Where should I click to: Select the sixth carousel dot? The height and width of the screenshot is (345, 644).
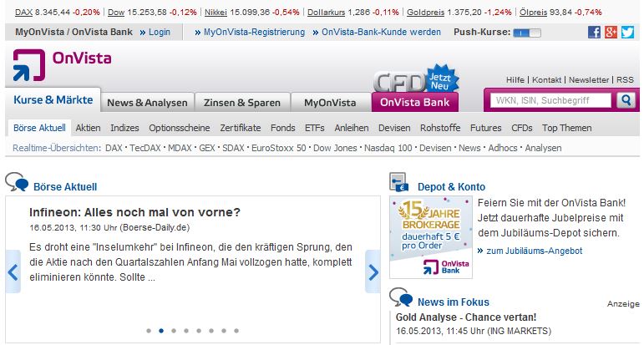pyautogui.click(x=211, y=331)
